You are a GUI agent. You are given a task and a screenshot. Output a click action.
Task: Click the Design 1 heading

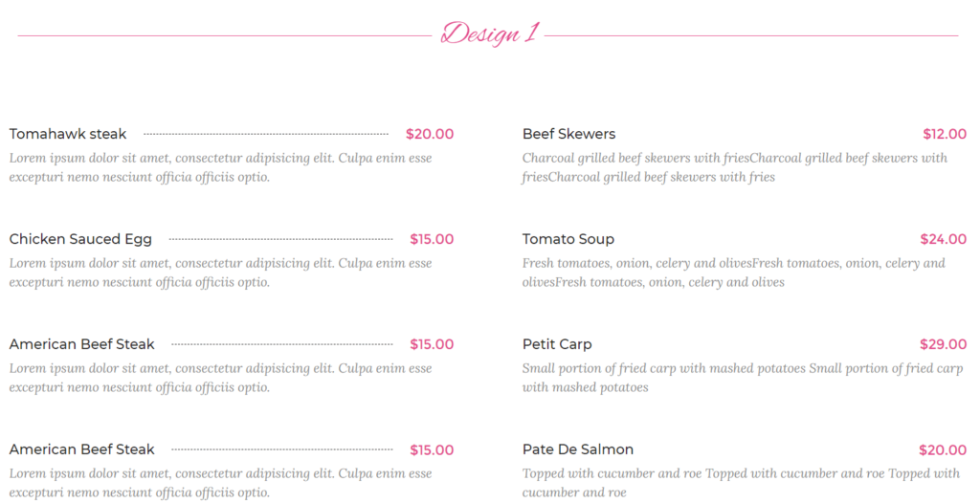489,33
